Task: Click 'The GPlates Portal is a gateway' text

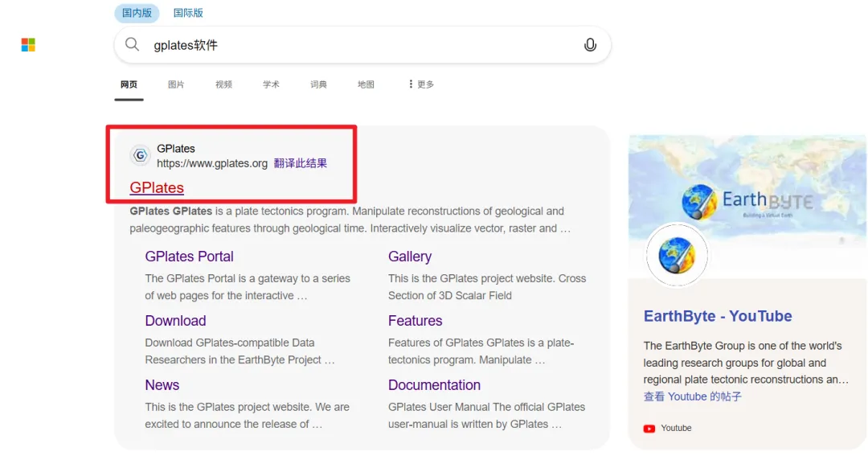Action: click(248, 287)
